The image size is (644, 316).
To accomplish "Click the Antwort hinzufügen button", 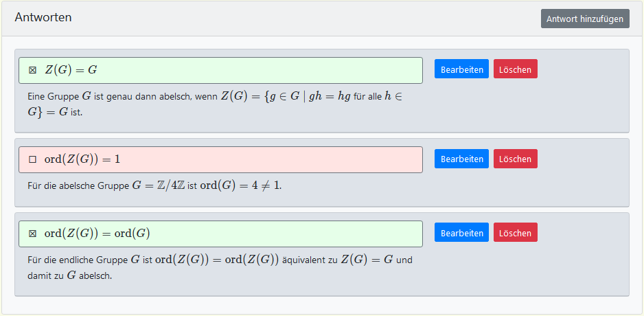I will tap(585, 19).
